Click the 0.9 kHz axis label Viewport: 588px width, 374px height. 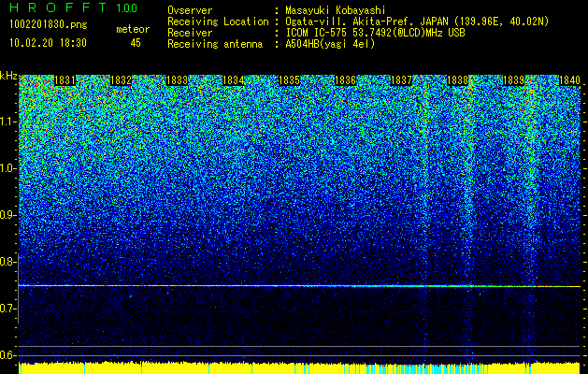click(8, 215)
